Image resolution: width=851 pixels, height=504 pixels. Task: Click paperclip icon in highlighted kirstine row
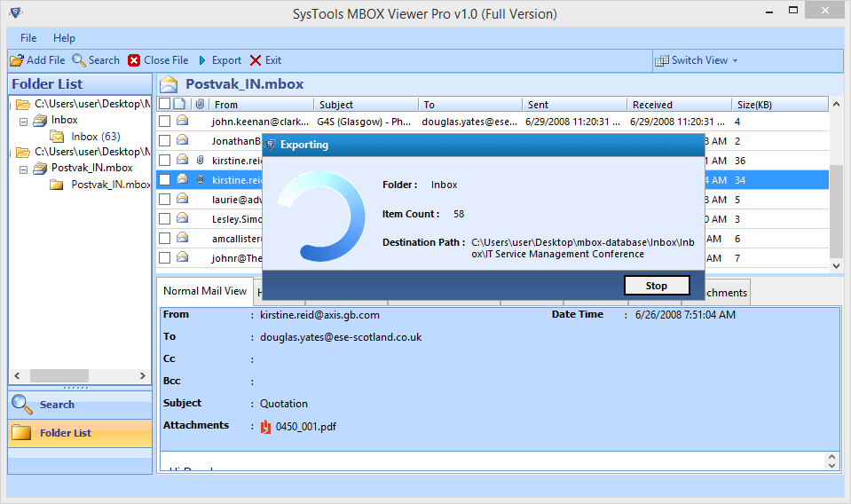tap(200, 179)
